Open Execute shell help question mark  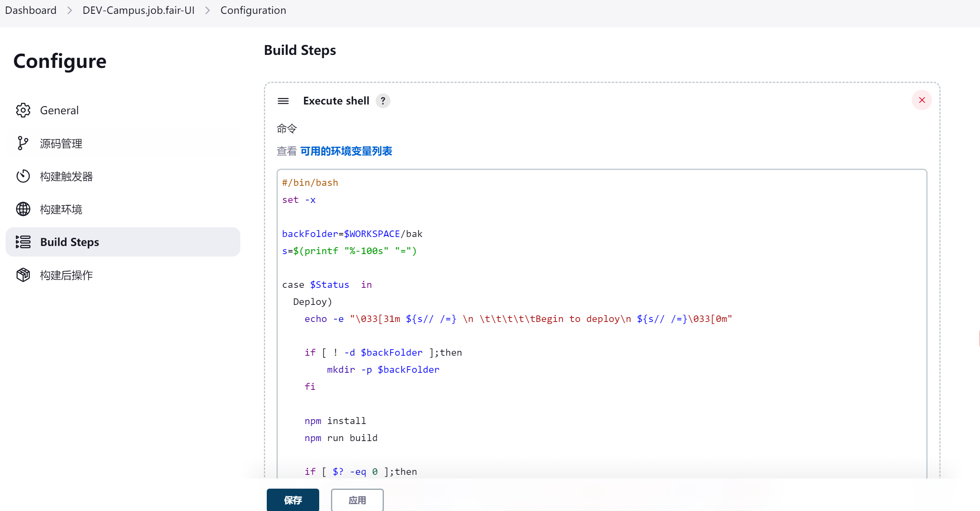pyautogui.click(x=383, y=101)
